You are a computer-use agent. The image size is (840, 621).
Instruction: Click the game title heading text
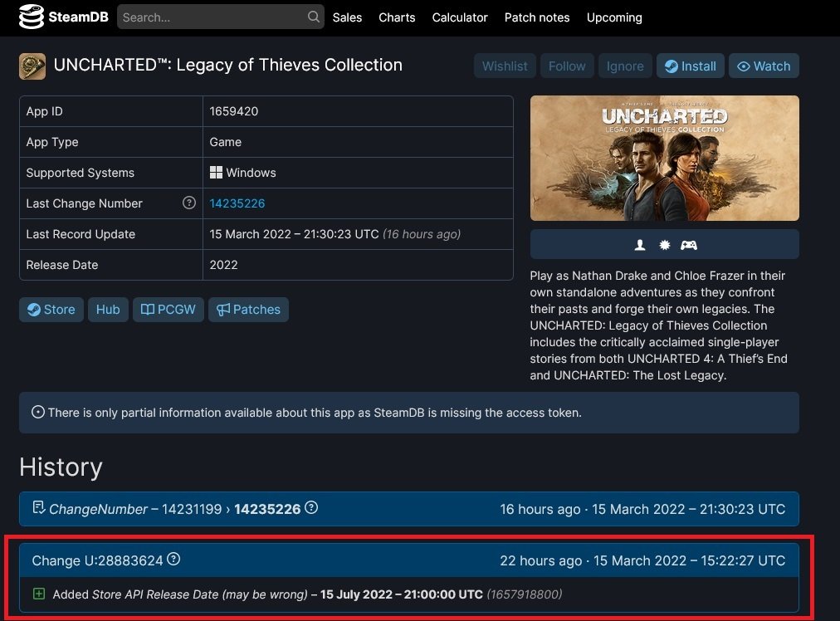pos(227,65)
